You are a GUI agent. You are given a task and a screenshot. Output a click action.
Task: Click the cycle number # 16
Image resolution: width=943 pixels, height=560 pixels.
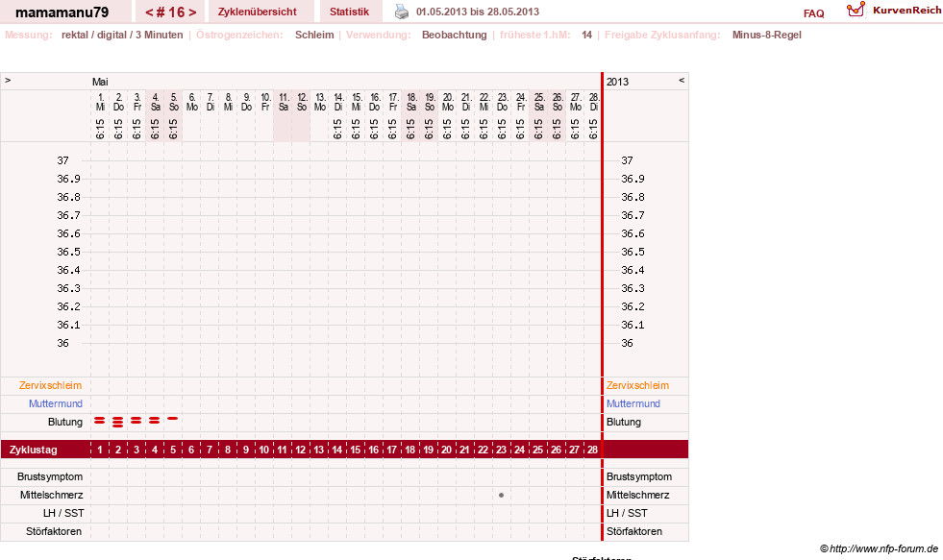coord(171,12)
